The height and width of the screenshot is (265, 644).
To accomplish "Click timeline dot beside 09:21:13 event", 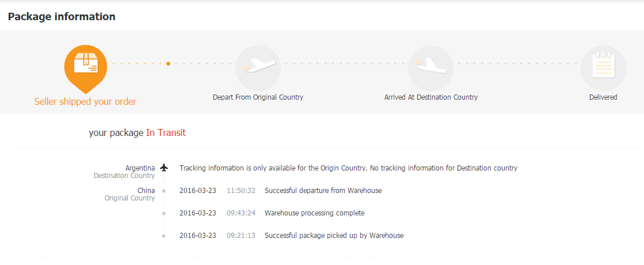I will (x=164, y=236).
